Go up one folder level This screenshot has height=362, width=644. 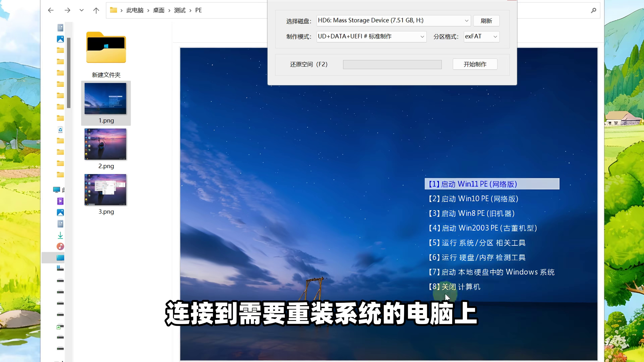(96, 10)
